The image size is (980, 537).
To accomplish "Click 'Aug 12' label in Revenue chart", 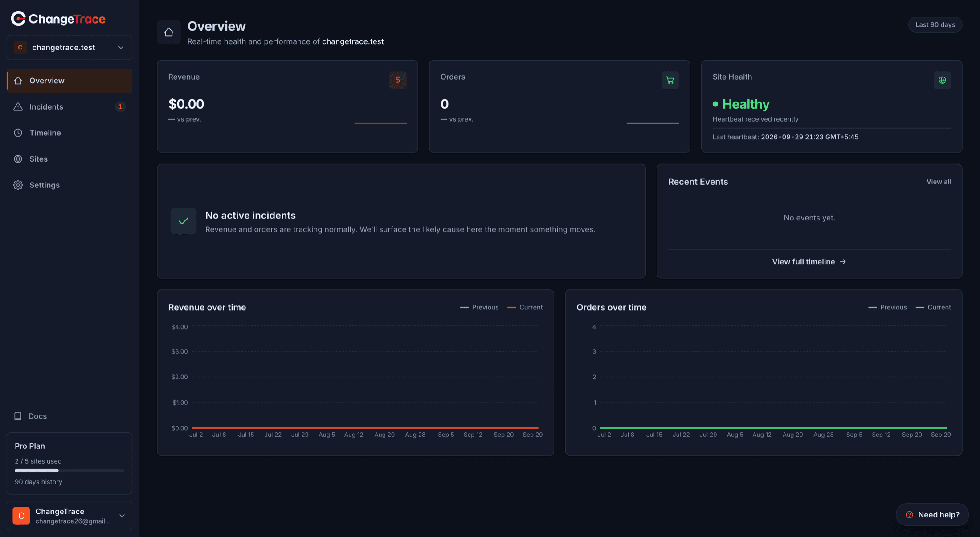I will [354, 435].
